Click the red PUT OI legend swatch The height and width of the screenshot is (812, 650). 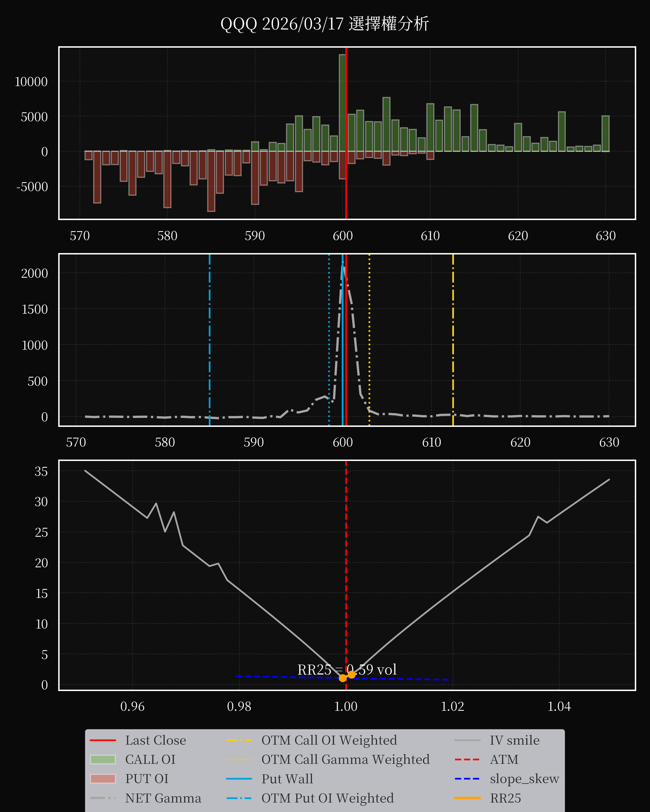[x=103, y=778]
